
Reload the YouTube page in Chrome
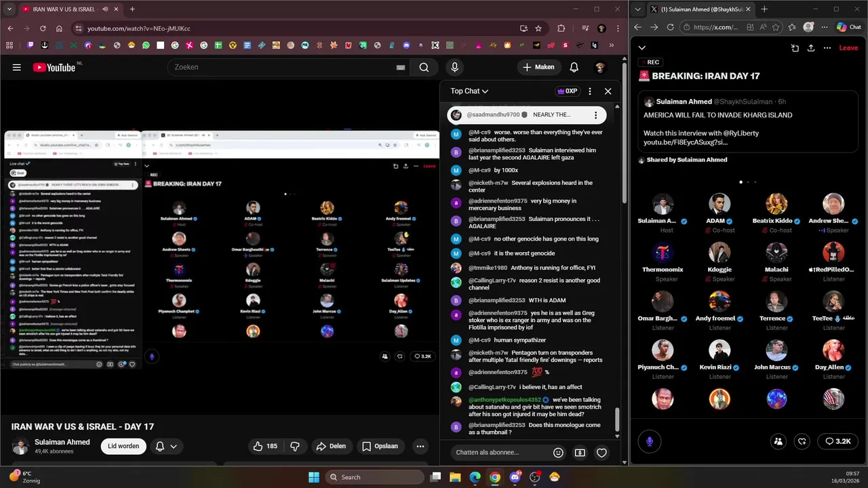point(43,28)
